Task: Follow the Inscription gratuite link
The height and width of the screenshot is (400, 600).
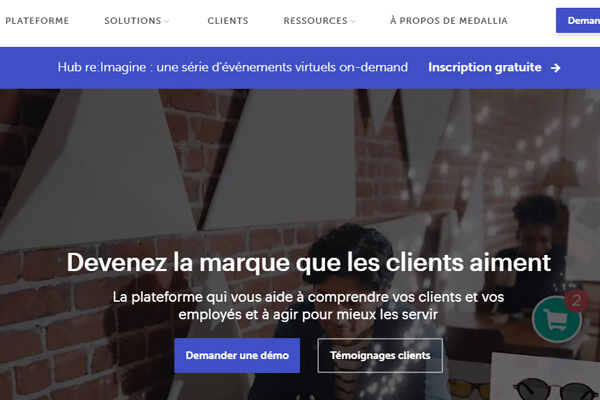Action: click(x=485, y=67)
